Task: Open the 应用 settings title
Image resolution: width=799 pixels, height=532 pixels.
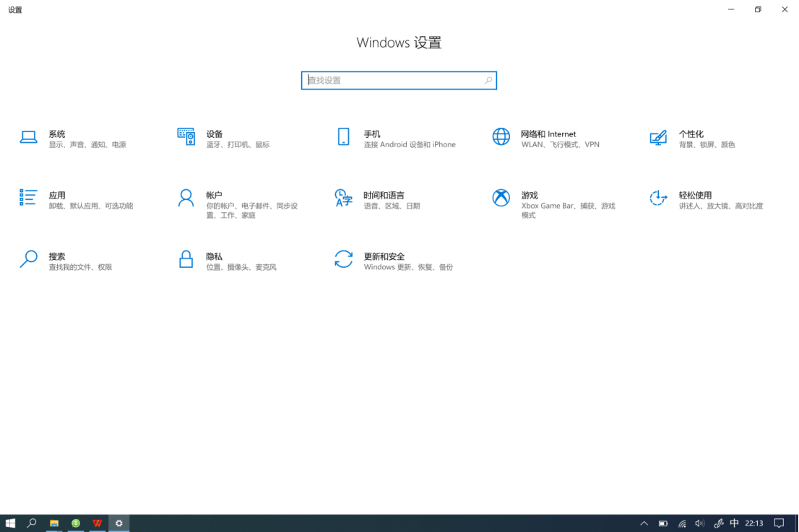Action: click(57, 195)
